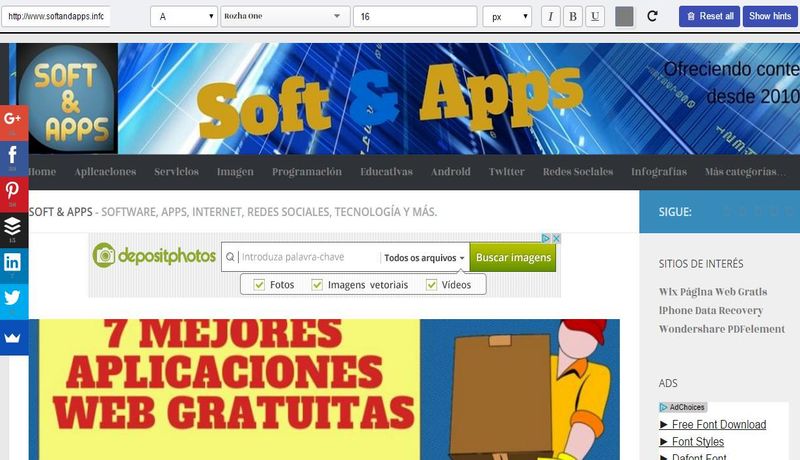Screen dimensions: 800x460
Task: Expand the Todos os arquivos dropdown
Action: (424, 258)
